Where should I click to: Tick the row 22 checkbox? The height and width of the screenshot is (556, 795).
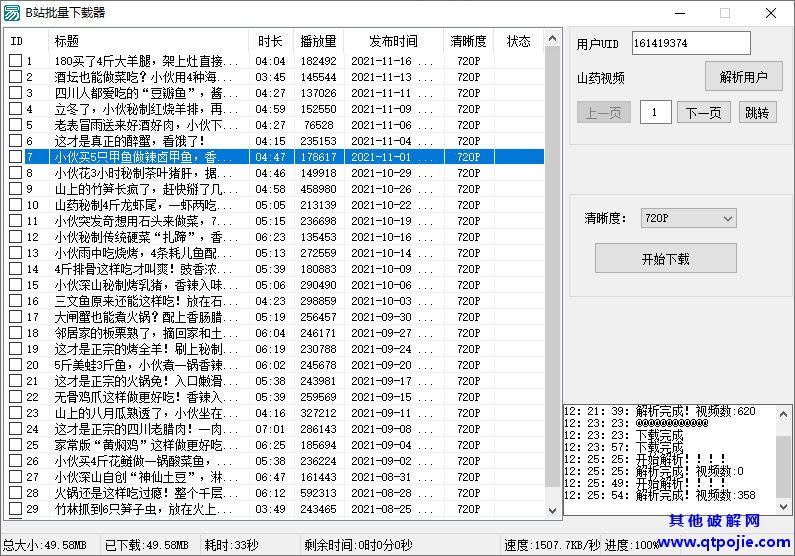(x=16, y=397)
